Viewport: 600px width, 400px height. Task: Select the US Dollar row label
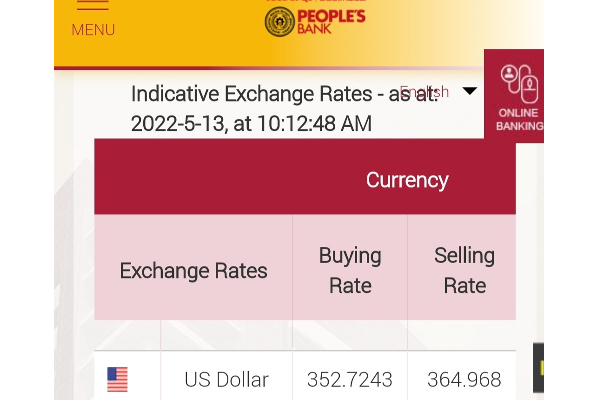point(226,380)
